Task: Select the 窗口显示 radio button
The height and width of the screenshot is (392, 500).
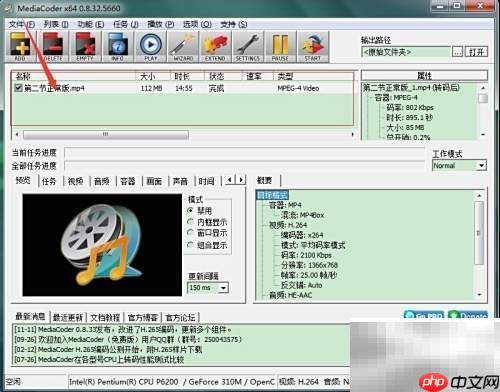Action: tap(191, 233)
